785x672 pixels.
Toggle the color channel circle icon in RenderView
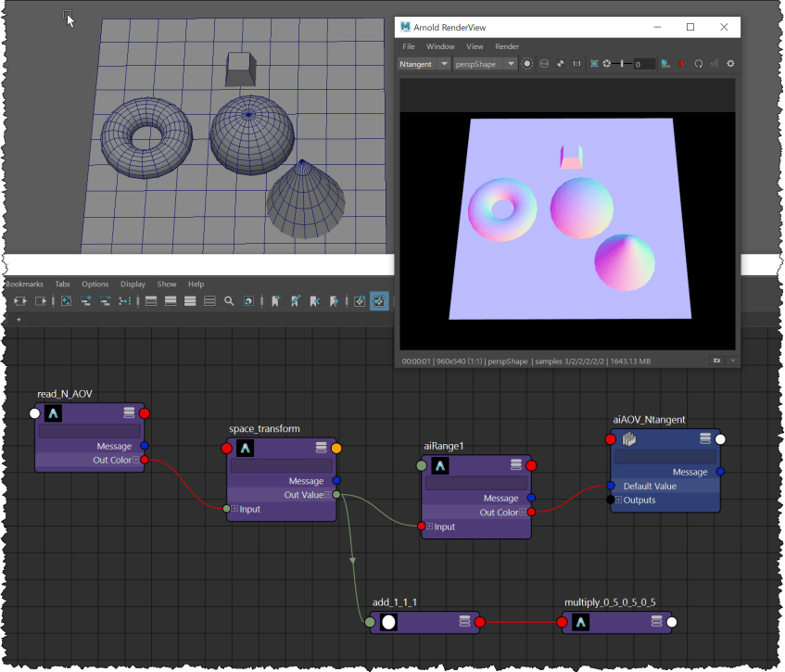point(527,64)
